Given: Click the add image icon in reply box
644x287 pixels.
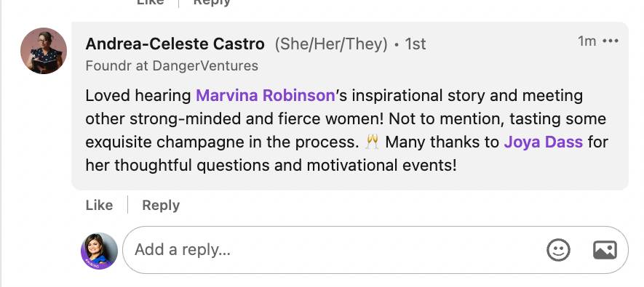Looking at the screenshot, I should [605, 250].
